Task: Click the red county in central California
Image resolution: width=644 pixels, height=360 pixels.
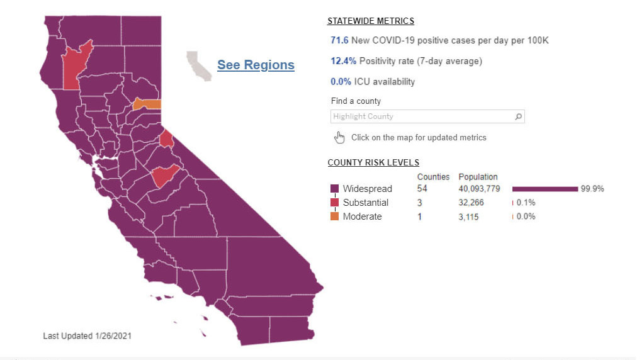Action: coord(165,175)
